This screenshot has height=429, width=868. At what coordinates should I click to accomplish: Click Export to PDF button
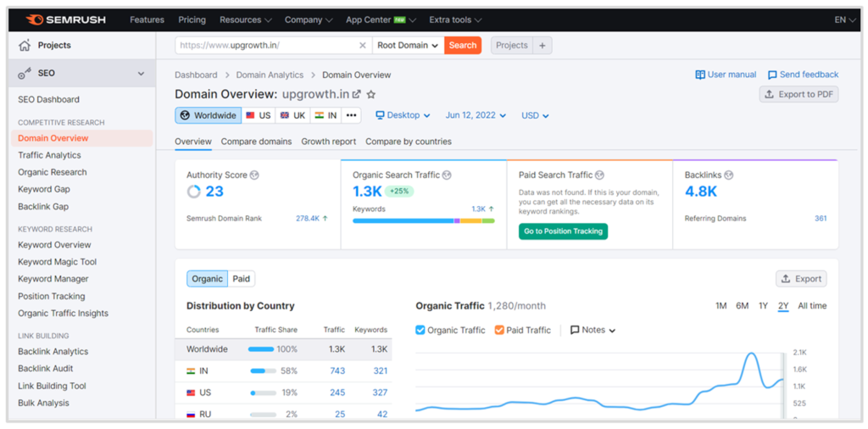[798, 94]
